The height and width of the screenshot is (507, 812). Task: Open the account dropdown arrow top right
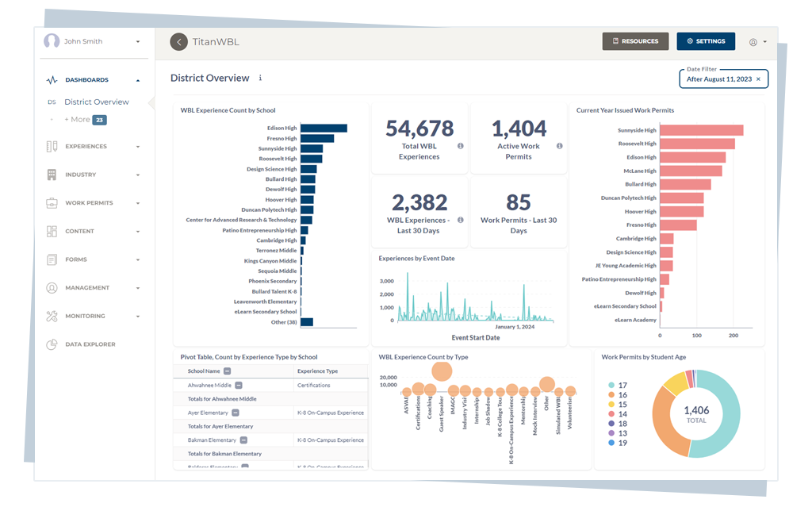[x=764, y=41]
